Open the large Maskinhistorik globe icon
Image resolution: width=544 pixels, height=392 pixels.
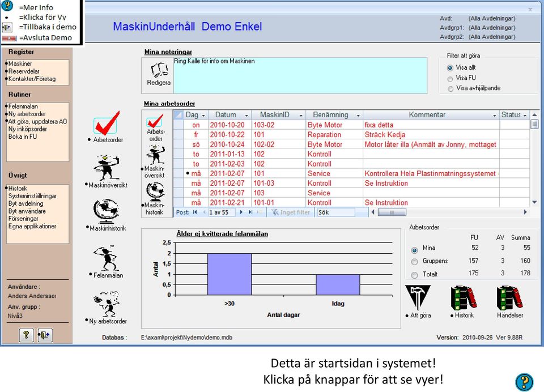coord(106,211)
